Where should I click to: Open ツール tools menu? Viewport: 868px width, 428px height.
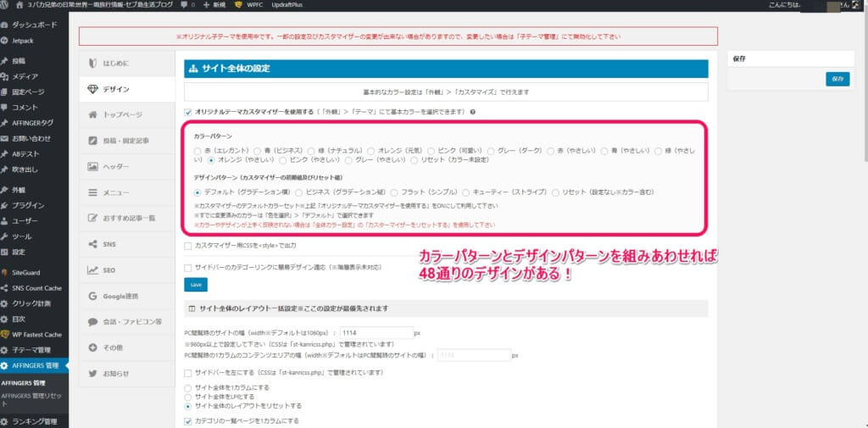tap(34, 236)
